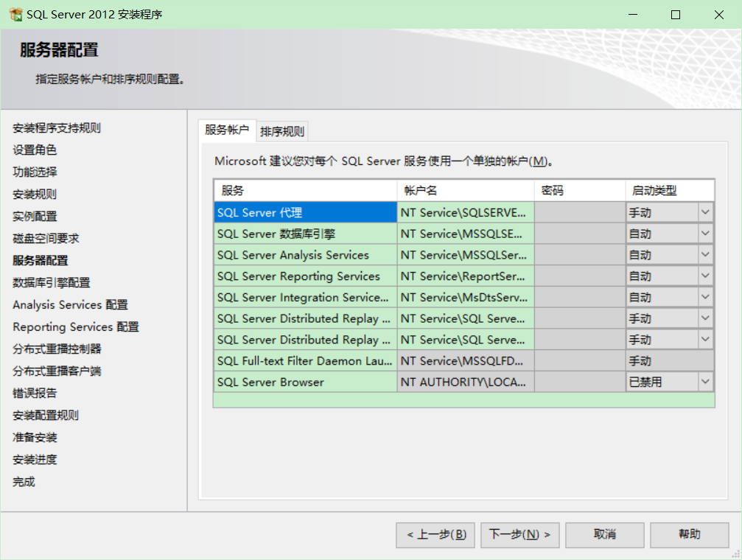
Task: Click account name NT Service\SQLSERVE... cell
Action: point(466,212)
